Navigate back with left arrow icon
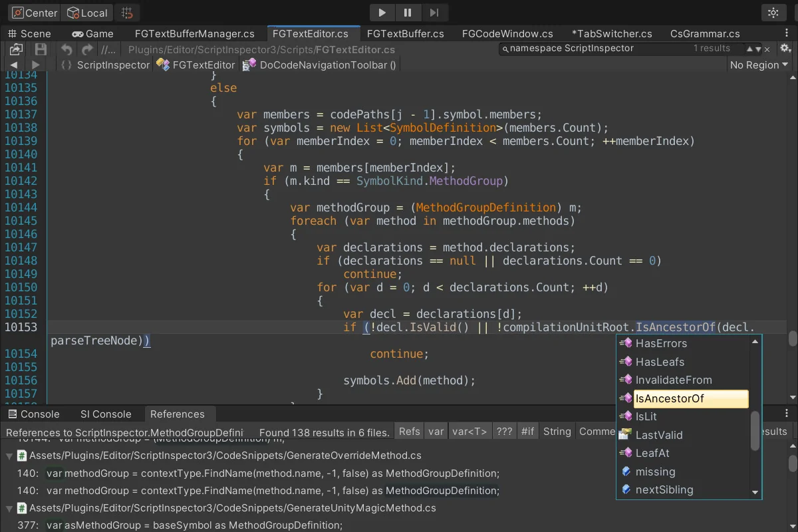The width and height of the screenshot is (798, 532). coord(13,65)
